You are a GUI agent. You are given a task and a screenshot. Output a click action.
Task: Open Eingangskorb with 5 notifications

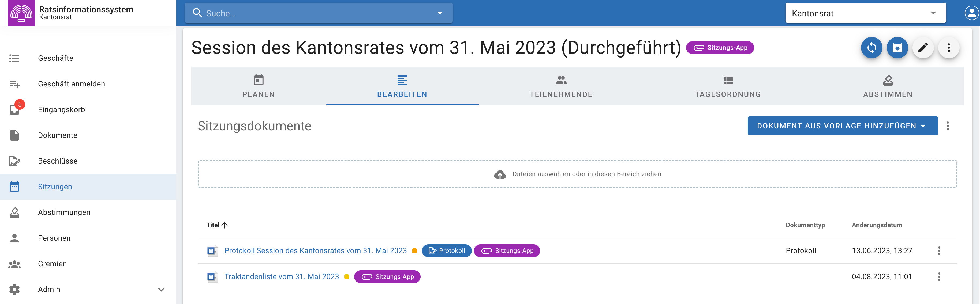61,109
